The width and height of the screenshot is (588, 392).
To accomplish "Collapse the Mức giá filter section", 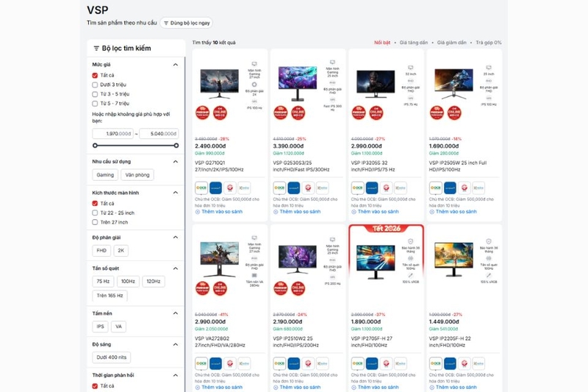I will [175, 65].
